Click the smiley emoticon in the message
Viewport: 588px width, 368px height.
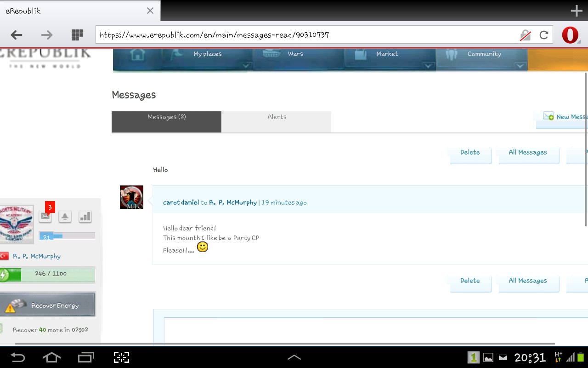[203, 247]
